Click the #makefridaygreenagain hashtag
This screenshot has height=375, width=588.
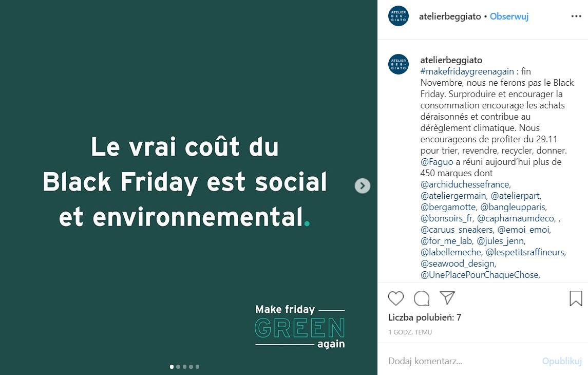click(467, 71)
